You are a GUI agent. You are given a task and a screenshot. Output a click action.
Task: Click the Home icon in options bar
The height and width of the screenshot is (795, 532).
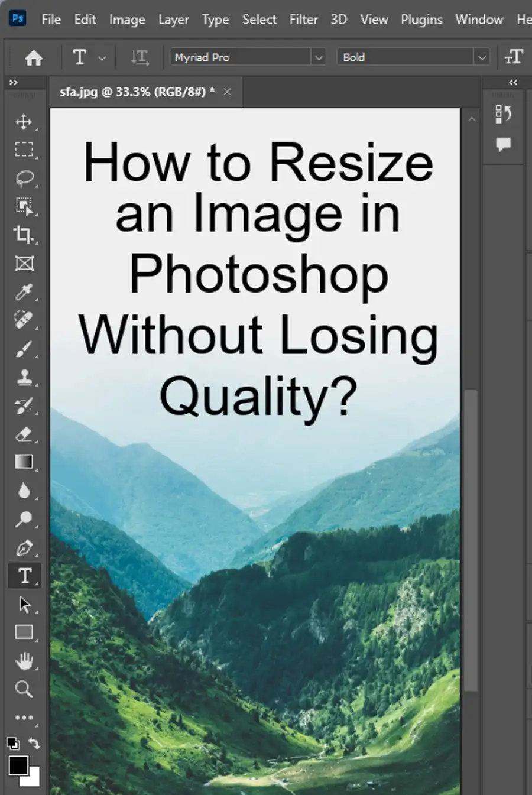[34, 57]
